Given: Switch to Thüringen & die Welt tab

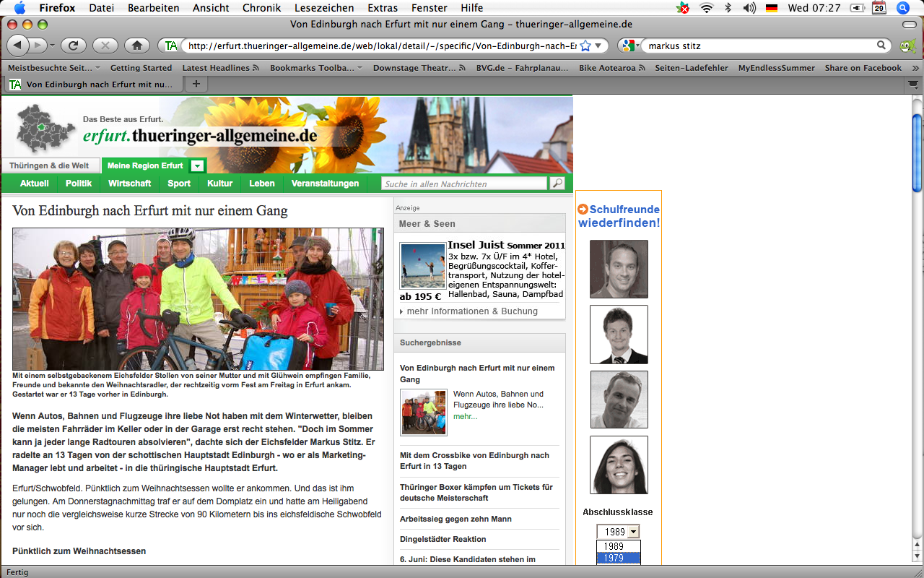Looking at the screenshot, I should (49, 165).
